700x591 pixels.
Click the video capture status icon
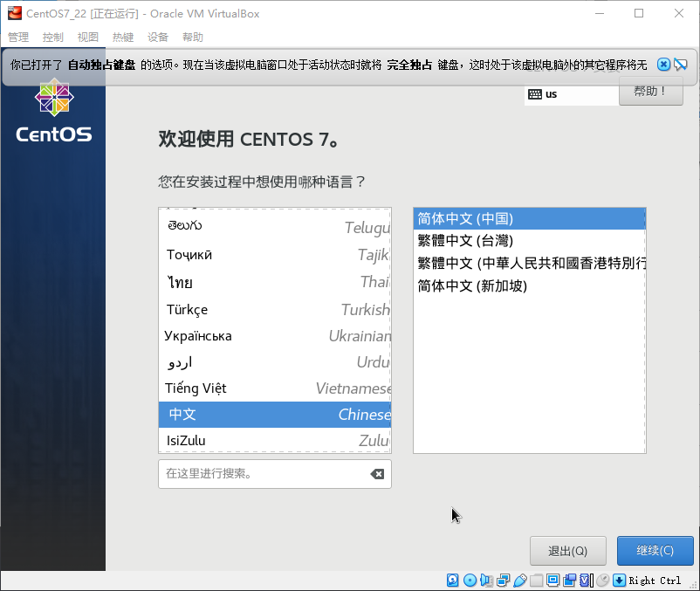pos(570,580)
